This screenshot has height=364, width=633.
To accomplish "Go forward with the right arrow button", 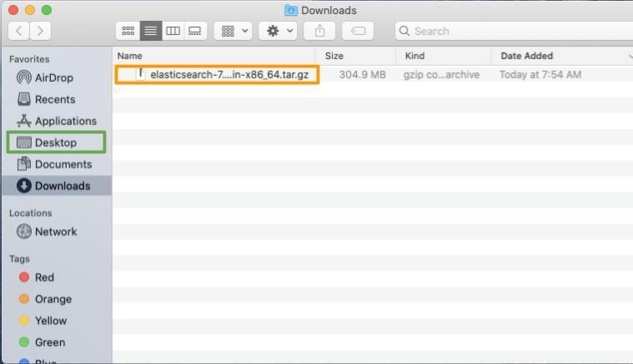I will [40, 31].
